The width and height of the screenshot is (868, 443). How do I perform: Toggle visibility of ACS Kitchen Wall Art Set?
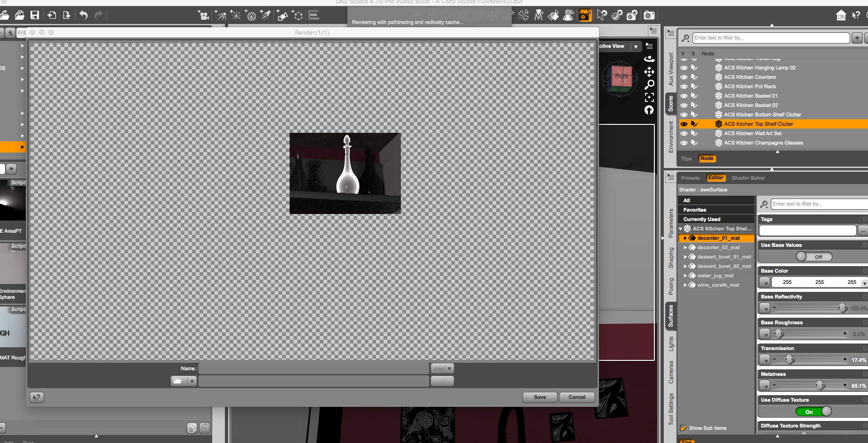pos(684,133)
